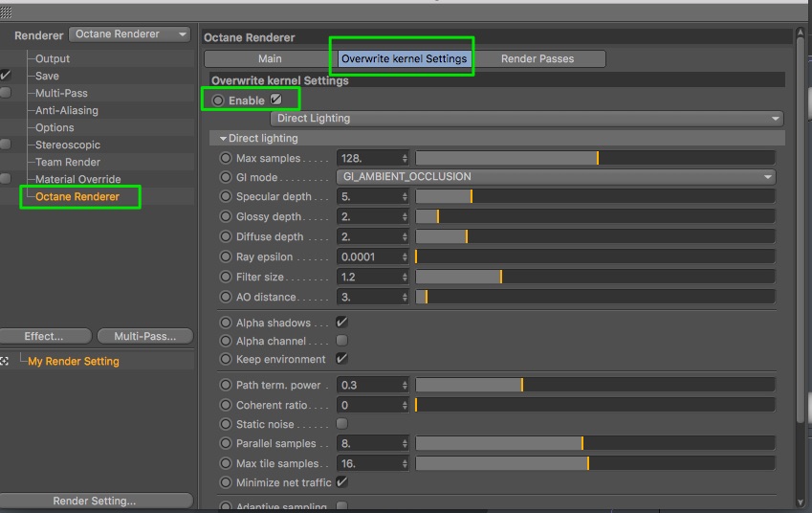The width and height of the screenshot is (812, 513).
Task: Enable Static noise checkbox
Action: [x=341, y=423]
